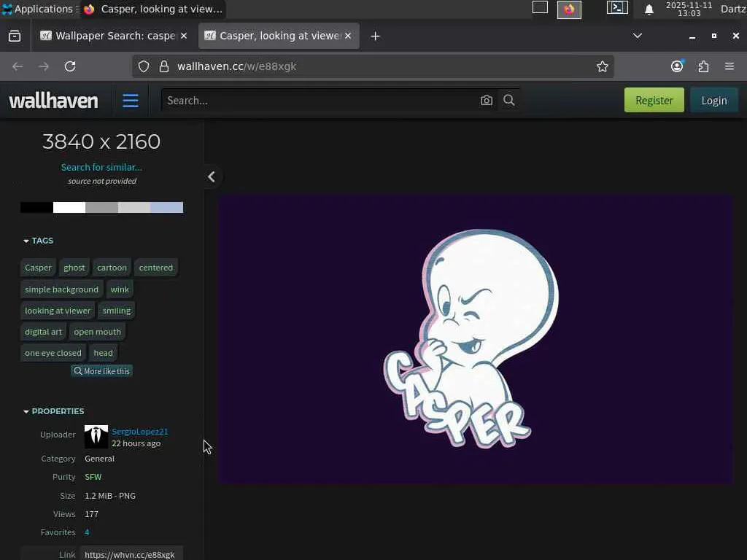Viewport: 747px width, 560px height.
Task: Select the light blue color swatch
Action: [x=167, y=208]
